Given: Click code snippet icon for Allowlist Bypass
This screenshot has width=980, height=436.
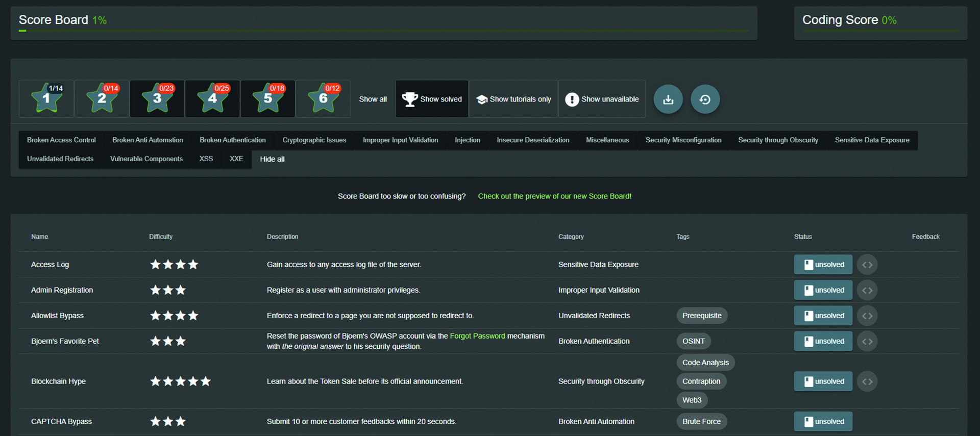Looking at the screenshot, I should point(867,316).
